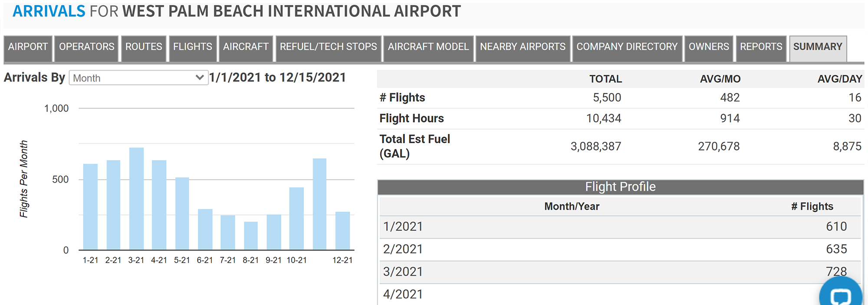Click the 2-21 bar in the chart

113,205
